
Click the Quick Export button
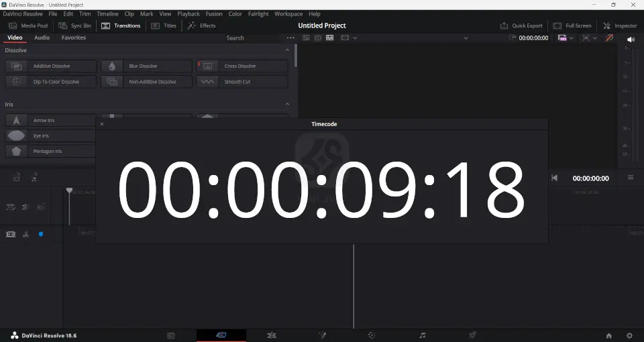(x=521, y=25)
